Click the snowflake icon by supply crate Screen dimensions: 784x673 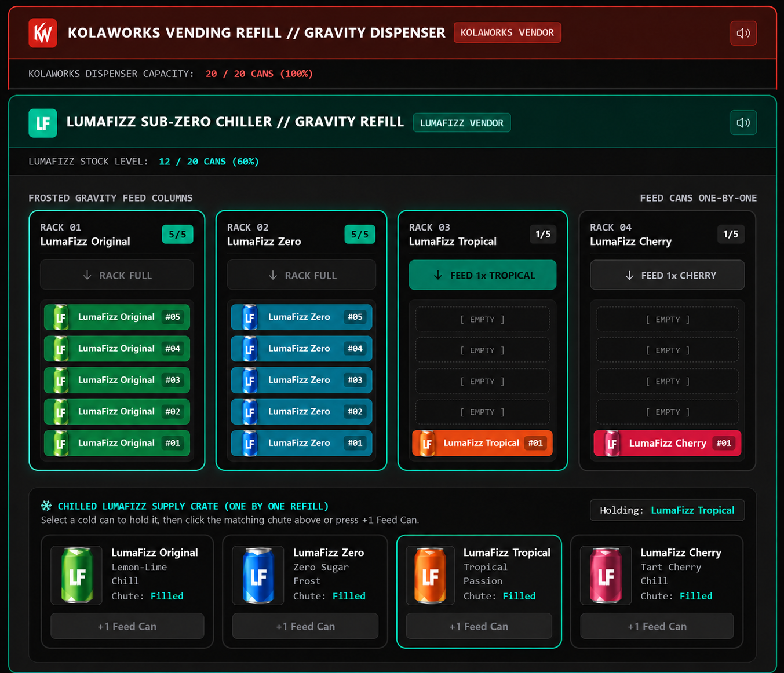click(46, 506)
